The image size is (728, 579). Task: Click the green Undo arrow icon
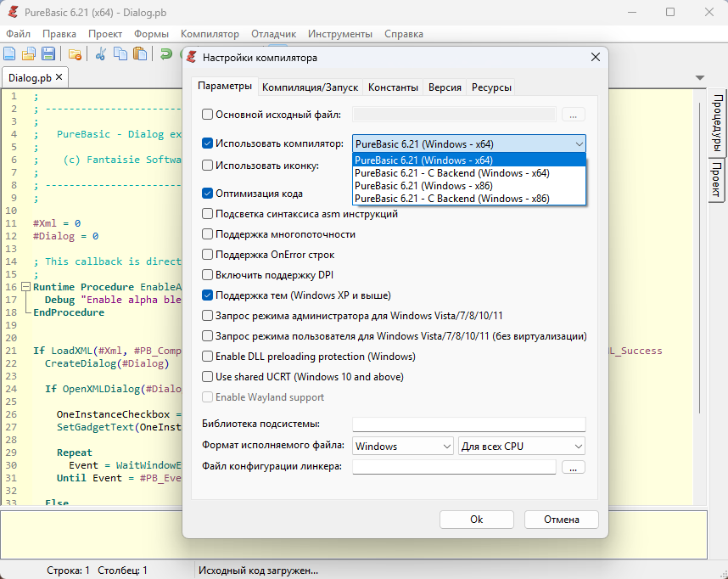pyautogui.click(x=166, y=53)
